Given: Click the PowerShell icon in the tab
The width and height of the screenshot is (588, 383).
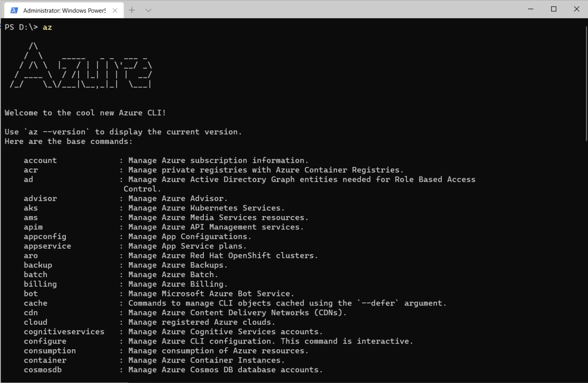Looking at the screenshot, I should pyautogui.click(x=14, y=10).
